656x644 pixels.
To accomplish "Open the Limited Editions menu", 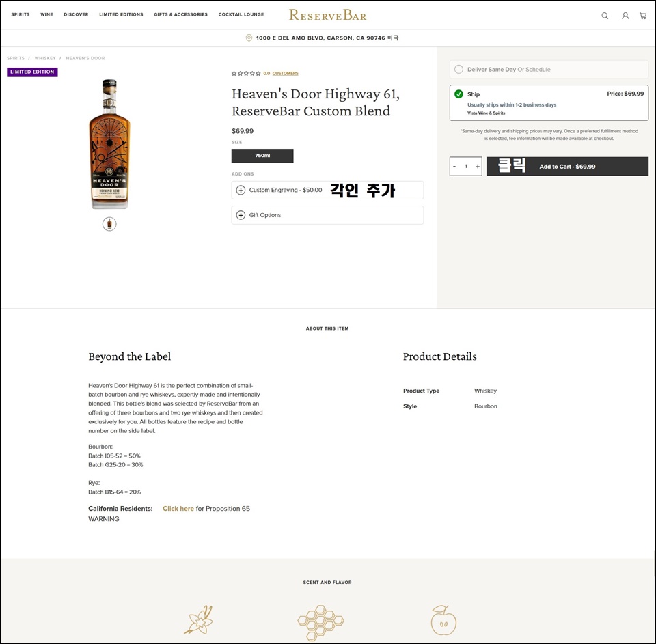I will tap(122, 14).
